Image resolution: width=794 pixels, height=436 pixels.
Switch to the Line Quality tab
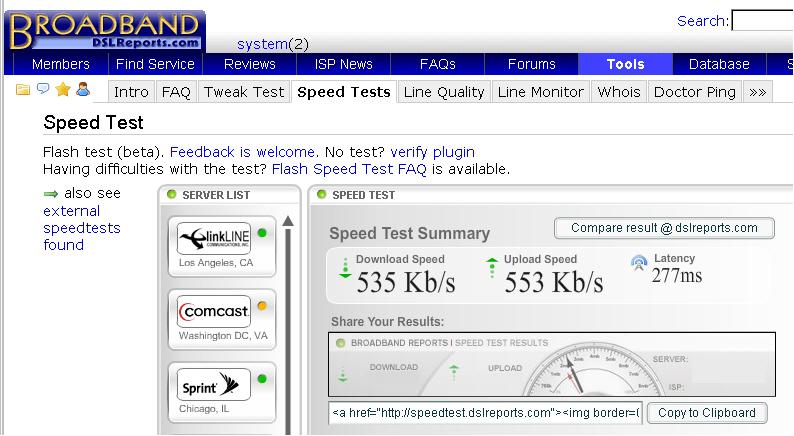[444, 92]
